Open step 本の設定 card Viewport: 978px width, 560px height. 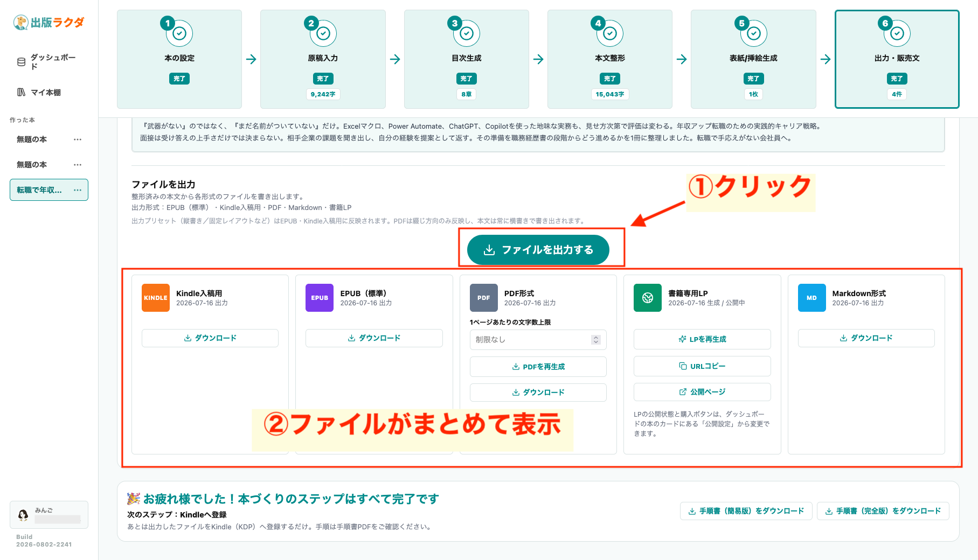(179, 59)
